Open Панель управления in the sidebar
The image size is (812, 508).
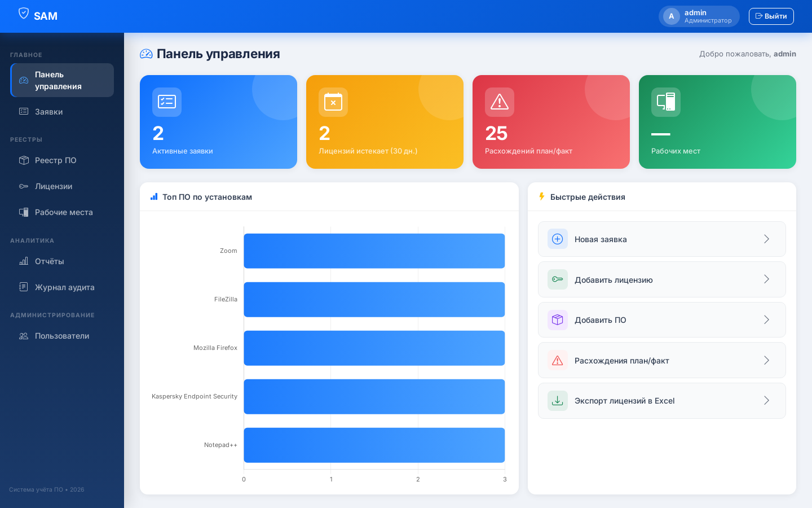(x=62, y=80)
